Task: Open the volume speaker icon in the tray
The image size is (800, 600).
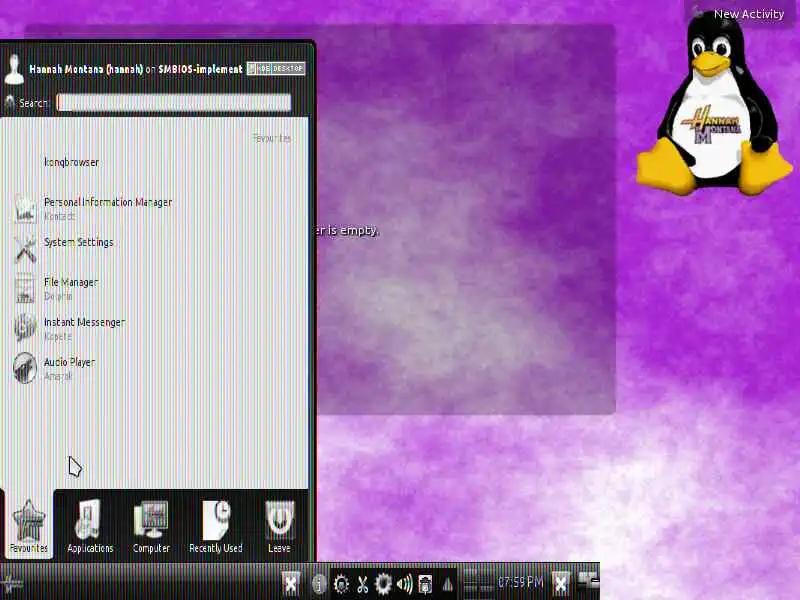Action: coord(405,584)
